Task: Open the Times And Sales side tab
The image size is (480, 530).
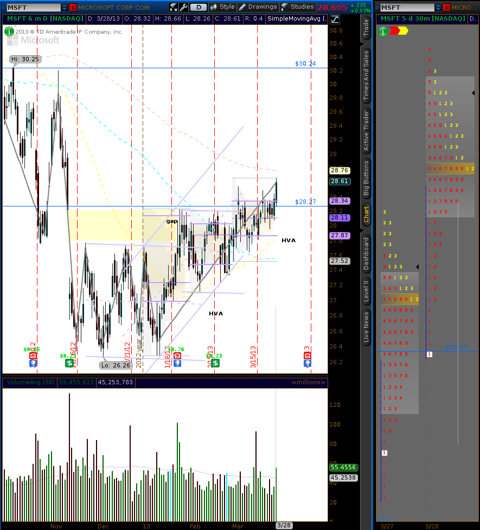Action: click(x=366, y=76)
